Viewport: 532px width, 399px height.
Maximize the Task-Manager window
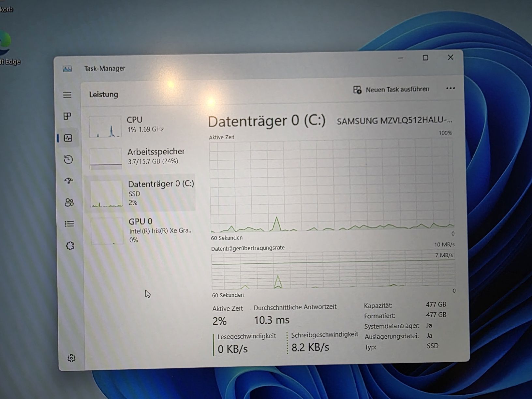click(x=425, y=58)
